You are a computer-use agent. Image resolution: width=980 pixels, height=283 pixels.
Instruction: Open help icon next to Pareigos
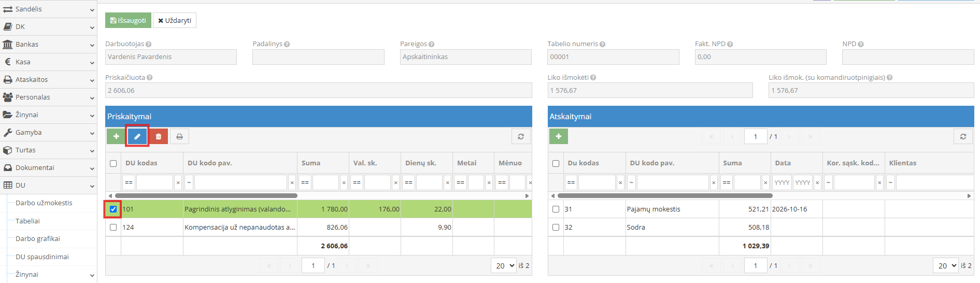coord(431,45)
